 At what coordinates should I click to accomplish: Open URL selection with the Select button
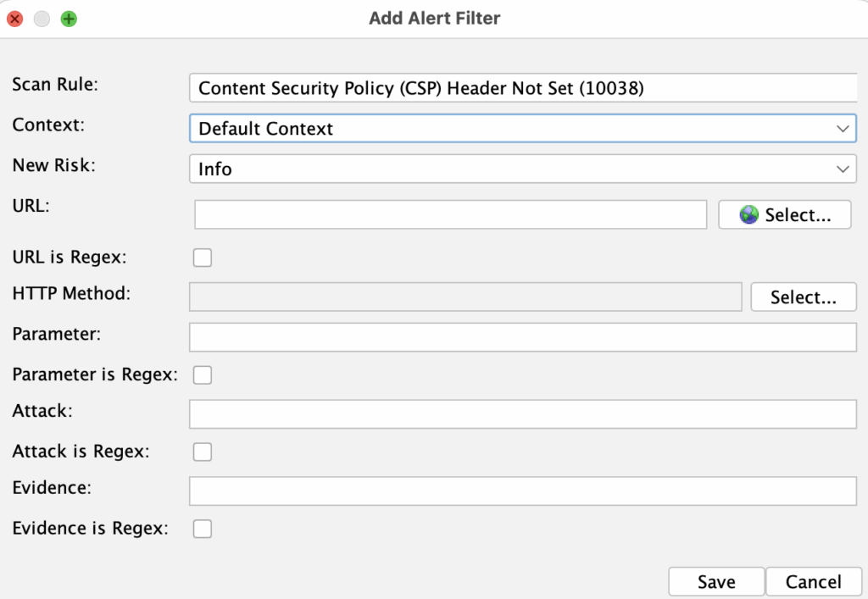(x=784, y=214)
